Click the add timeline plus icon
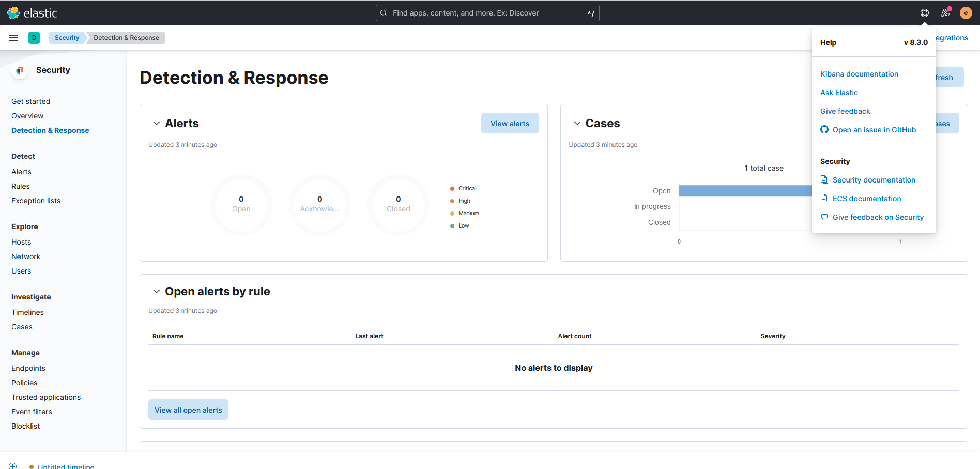 [13, 466]
